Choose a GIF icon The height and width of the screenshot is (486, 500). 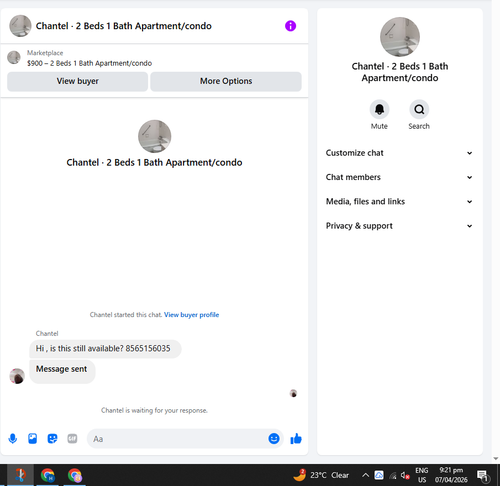[x=72, y=438]
